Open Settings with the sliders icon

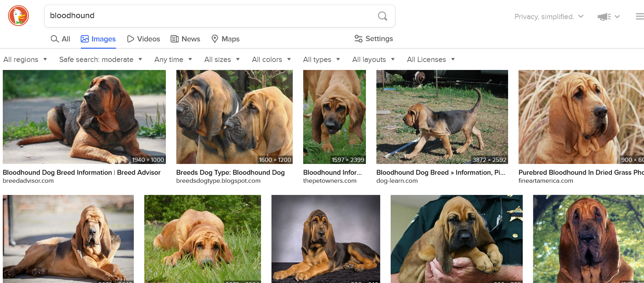pos(358,39)
